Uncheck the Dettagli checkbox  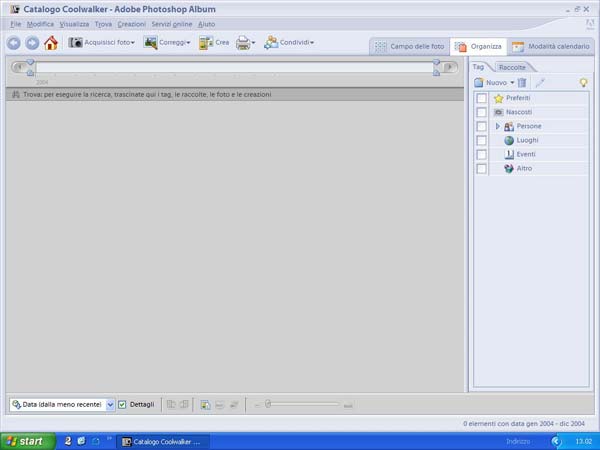pos(122,404)
